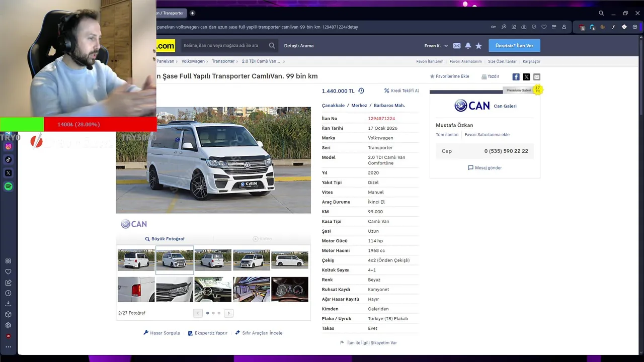This screenshot has height=362, width=644.
Task: Click Favori Satıcılarıma ekle link
Action: [487, 135]
